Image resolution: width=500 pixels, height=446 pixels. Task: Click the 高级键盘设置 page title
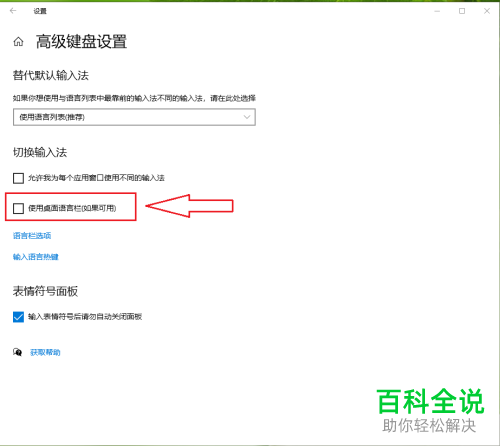click(81, 42)
